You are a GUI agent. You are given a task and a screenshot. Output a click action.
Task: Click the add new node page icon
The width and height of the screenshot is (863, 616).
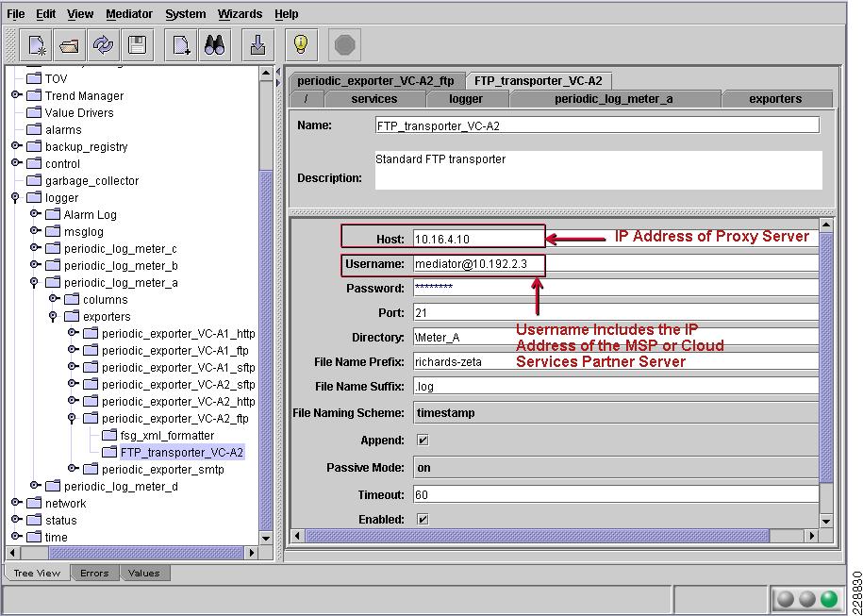tap(181, 45)
